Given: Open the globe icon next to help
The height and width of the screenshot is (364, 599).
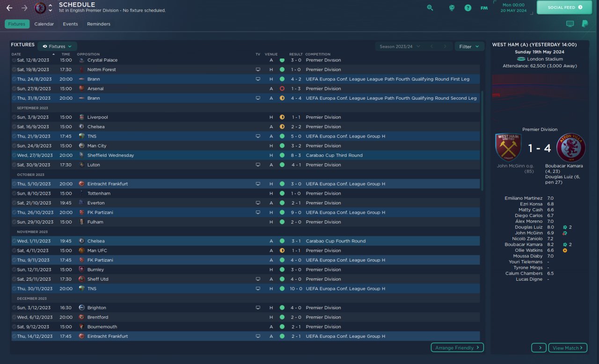Looking at the screenshot, I should click(x=452, y=7).
